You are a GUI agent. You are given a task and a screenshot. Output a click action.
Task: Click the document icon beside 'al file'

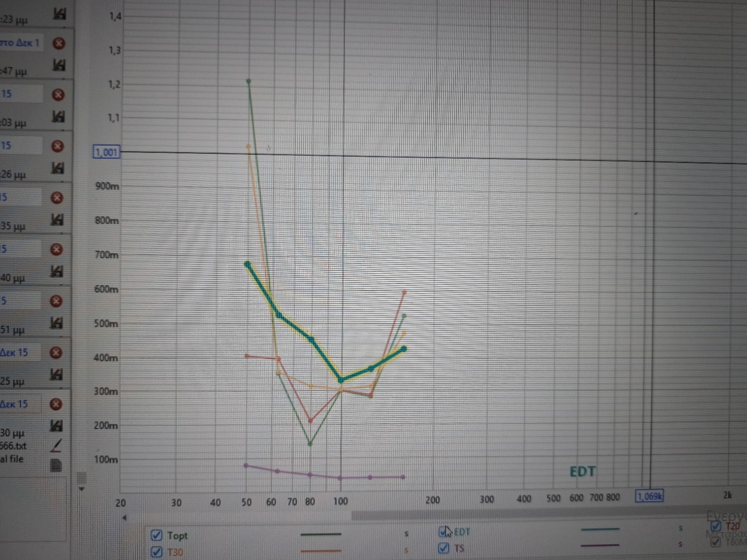(x=56, y=465)
